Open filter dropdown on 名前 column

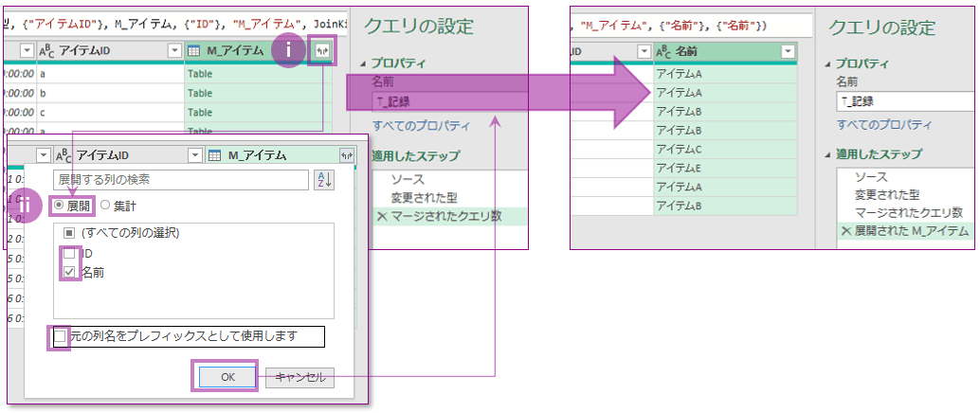click(787, 51)
